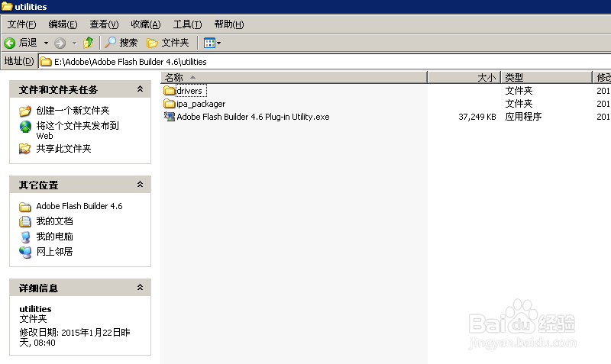
Task: Click 将这个文件夹发布到 Web link
Action: 78,130
